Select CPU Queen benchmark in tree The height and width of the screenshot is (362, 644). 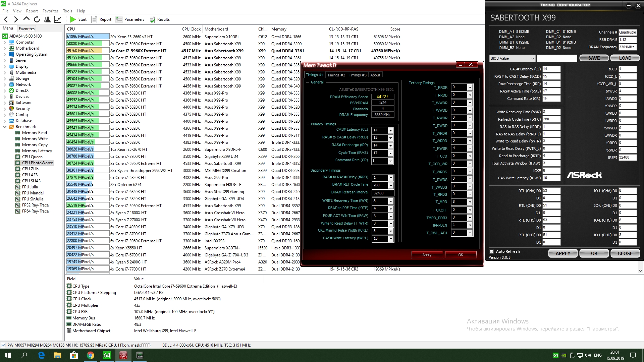(x=32, y=157)
